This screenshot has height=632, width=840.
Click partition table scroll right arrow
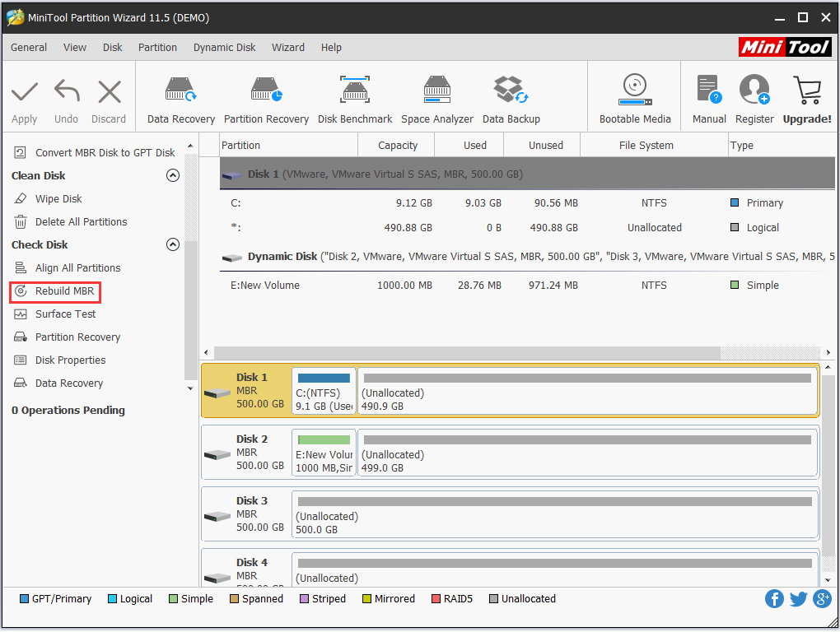tap(828, 353)
